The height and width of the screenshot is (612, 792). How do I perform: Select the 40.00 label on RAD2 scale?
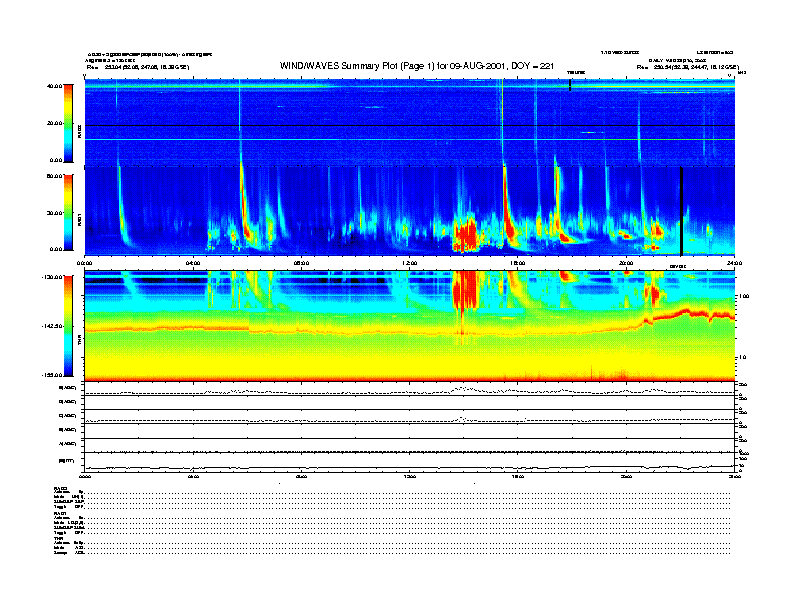(x=55, y=86)
